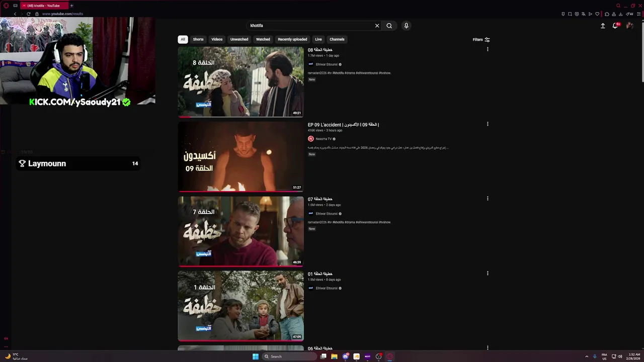644x362 pixels.
Task: Open the Windows Start menu
Action: tap(255, 356)
